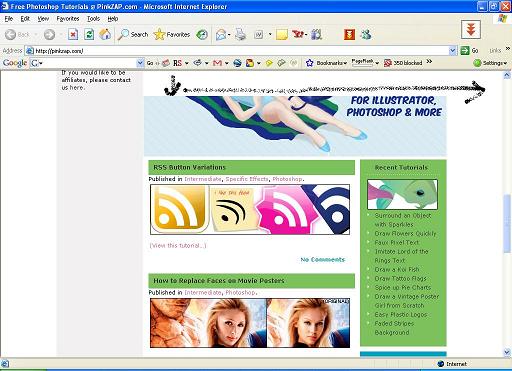Click the vertical scrollbar up arrow

(507, 75)
